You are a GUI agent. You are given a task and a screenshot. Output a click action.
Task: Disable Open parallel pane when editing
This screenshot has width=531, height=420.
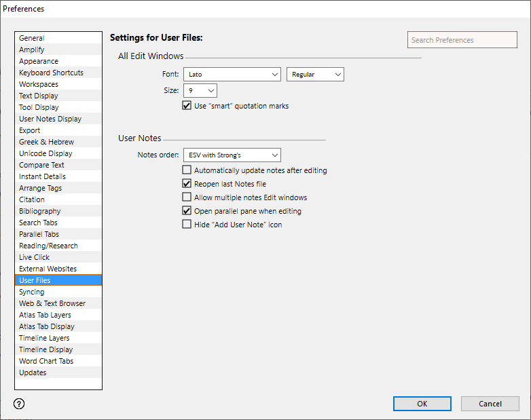coord(187,211)
